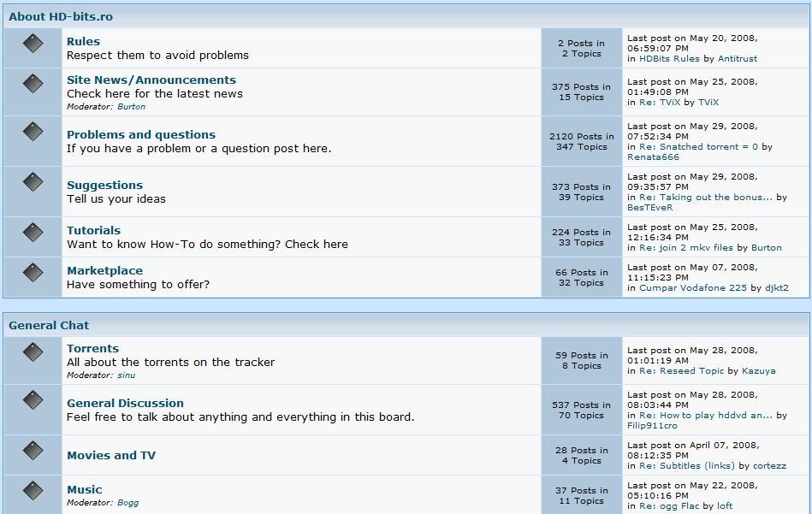Click the diamond icon beside Movies and TV
This screenshot has height=514, width=812.
click(33, 451)
